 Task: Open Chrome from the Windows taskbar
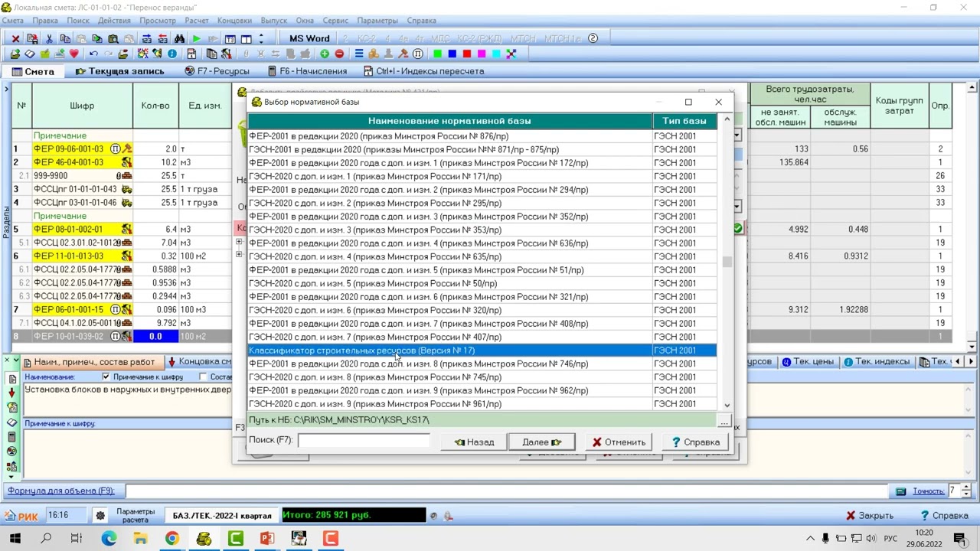pyautogui.click(x=171, y=539)
